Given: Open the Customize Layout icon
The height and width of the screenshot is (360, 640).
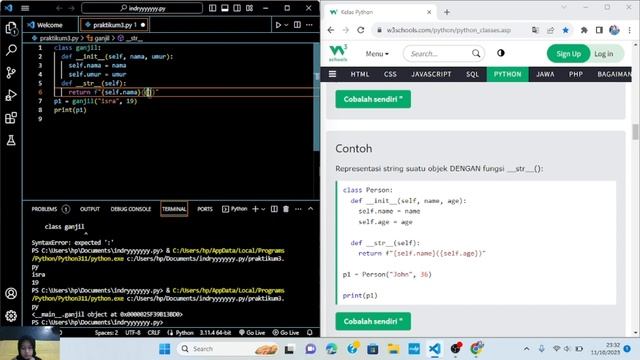Looking at the screenshot, I should [249, 8].
